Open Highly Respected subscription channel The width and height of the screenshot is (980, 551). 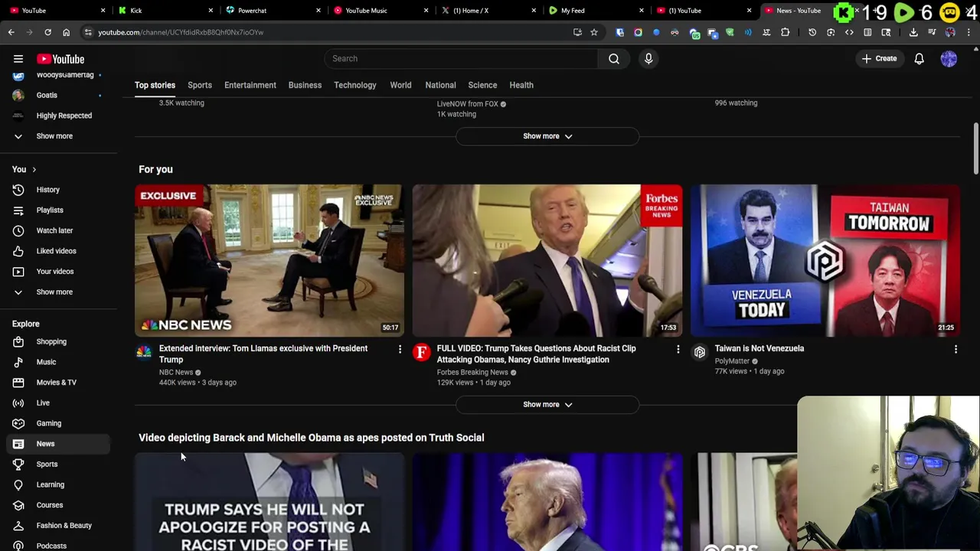(59, 116)
